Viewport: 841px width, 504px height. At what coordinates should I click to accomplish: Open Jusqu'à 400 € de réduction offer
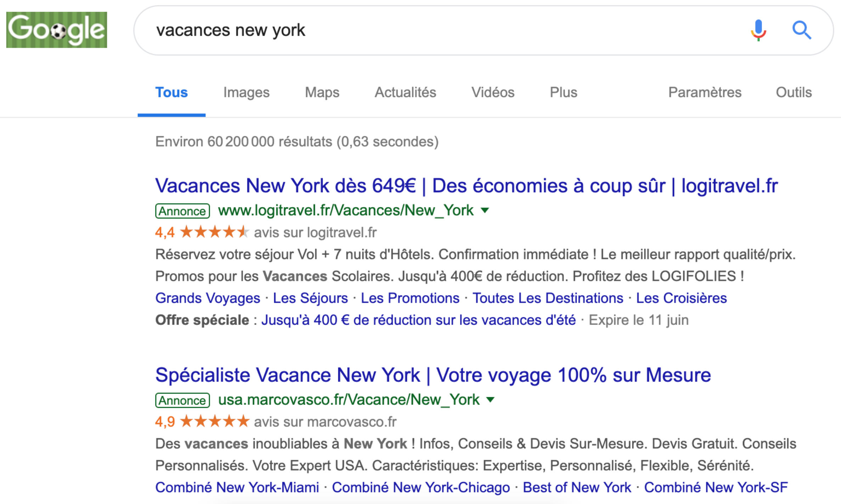[x=418, y=320]
